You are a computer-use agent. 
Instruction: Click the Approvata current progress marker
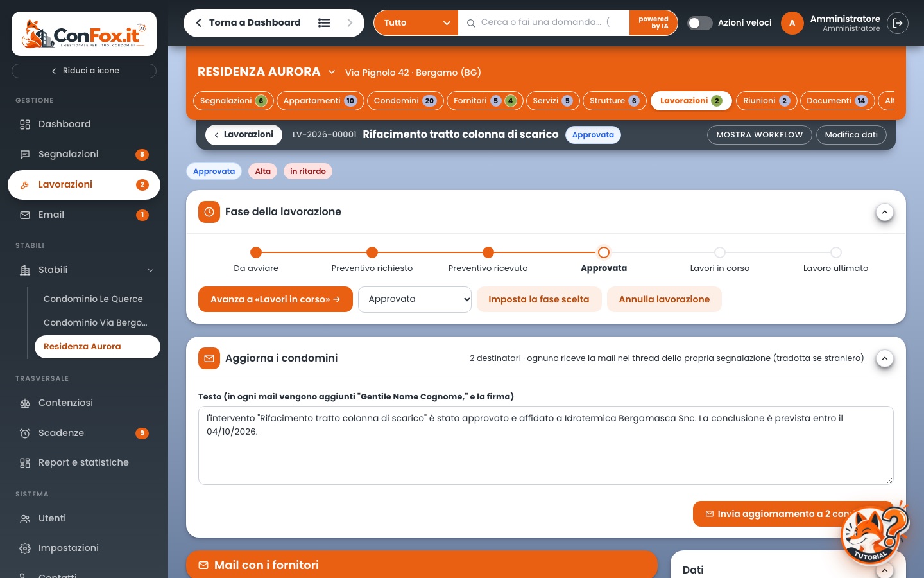click(604, 252)
